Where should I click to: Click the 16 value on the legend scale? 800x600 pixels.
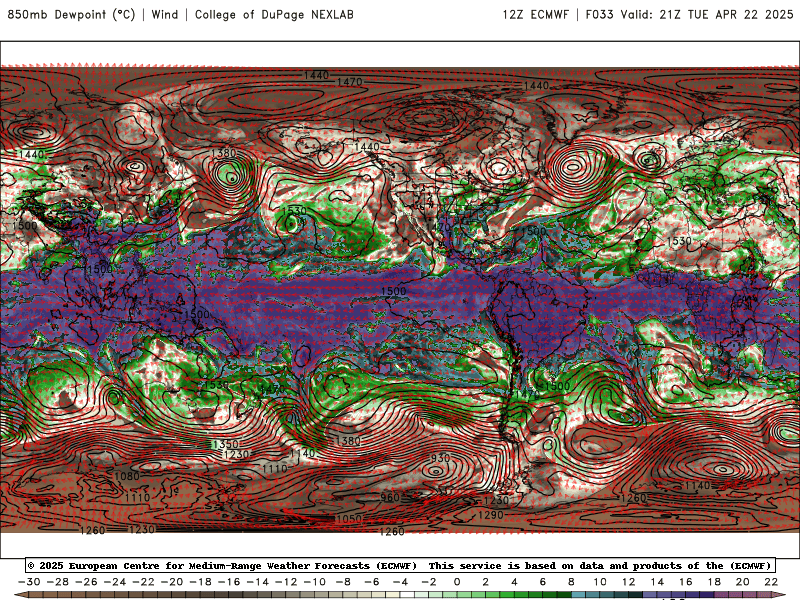[x=686, y=582]
